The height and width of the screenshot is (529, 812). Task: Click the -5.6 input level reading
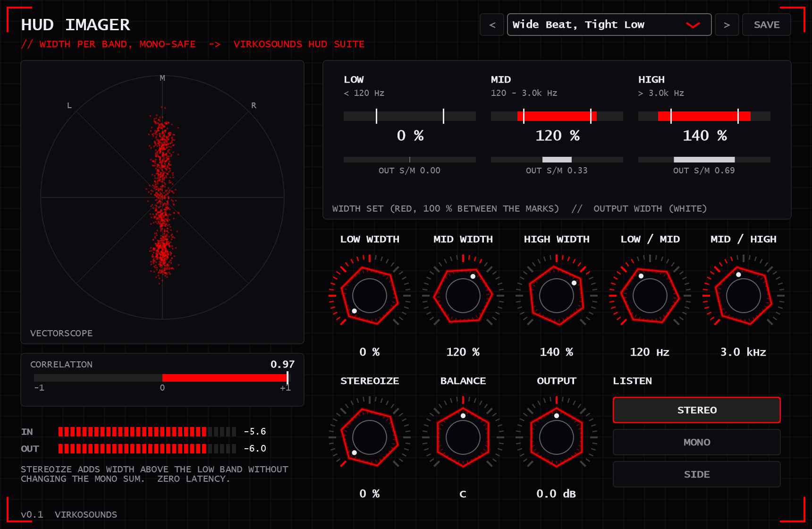255,432
